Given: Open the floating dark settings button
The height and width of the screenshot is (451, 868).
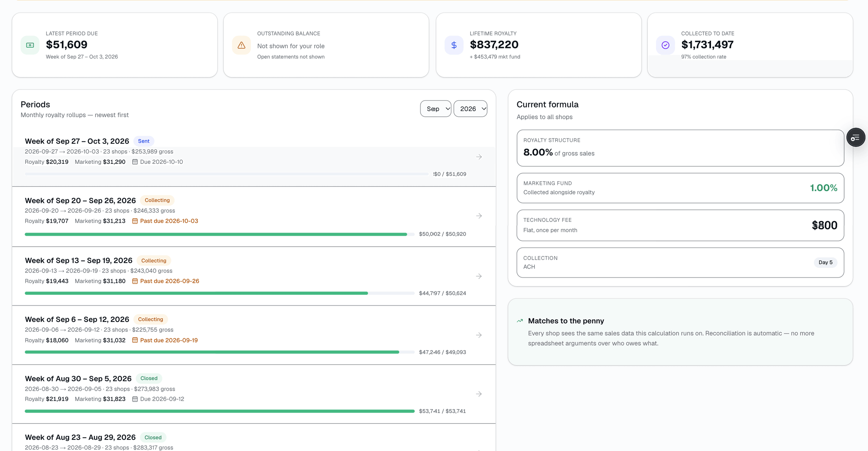Looking at the screenshot, I should [x=856, y=137].
